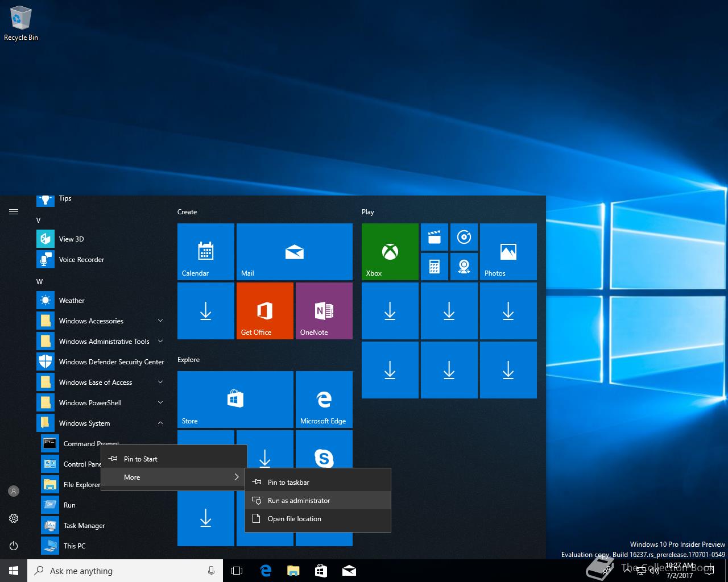728x582 pixels.
Task: Choose Run as administrator
Action: (x=318, y=500)
